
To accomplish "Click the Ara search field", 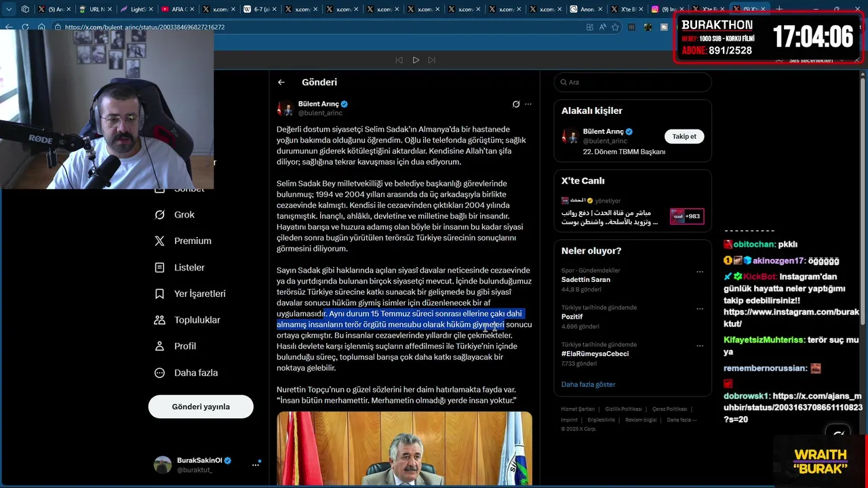I will (633, 82).
